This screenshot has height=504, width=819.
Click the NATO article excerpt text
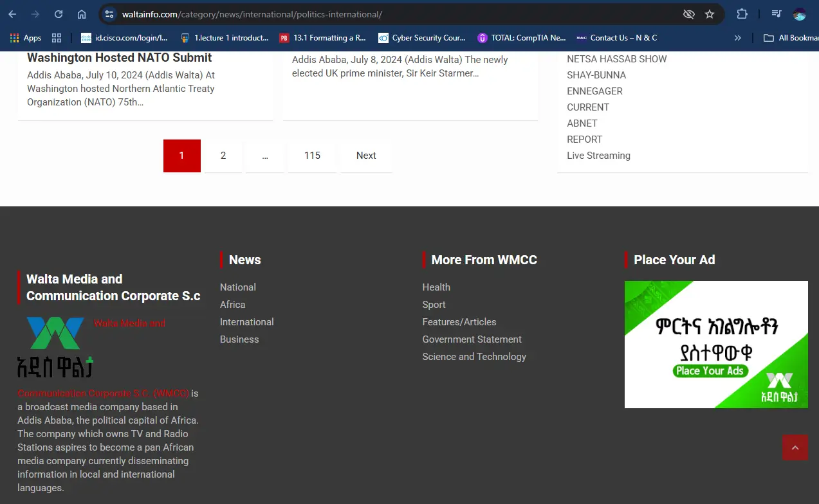pyautogui.click(x=121, y=89)
